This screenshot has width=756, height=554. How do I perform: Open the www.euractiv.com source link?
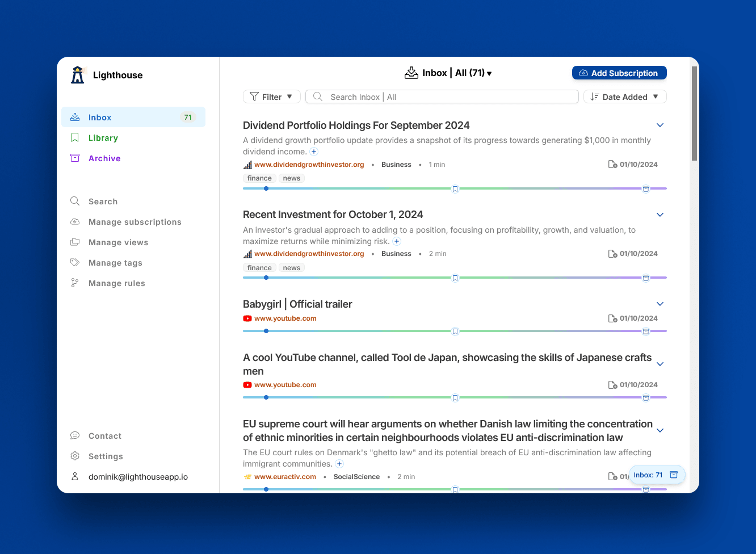(285, 477)
